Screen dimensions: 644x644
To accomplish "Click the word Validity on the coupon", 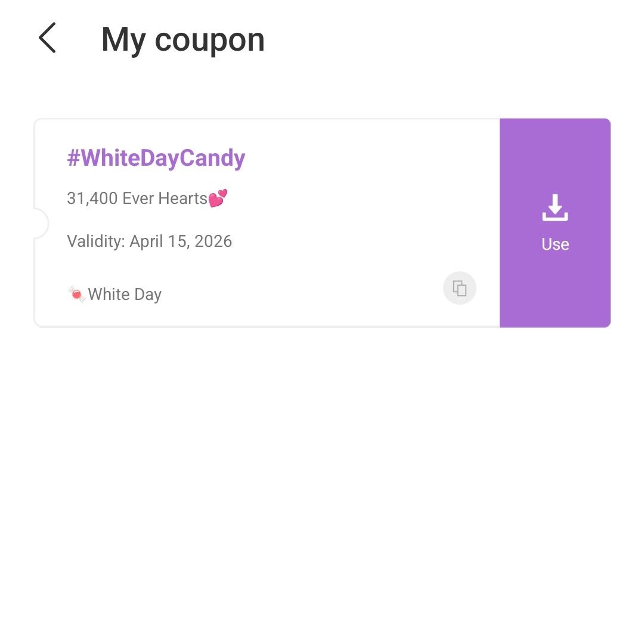I will coord(95,241).
